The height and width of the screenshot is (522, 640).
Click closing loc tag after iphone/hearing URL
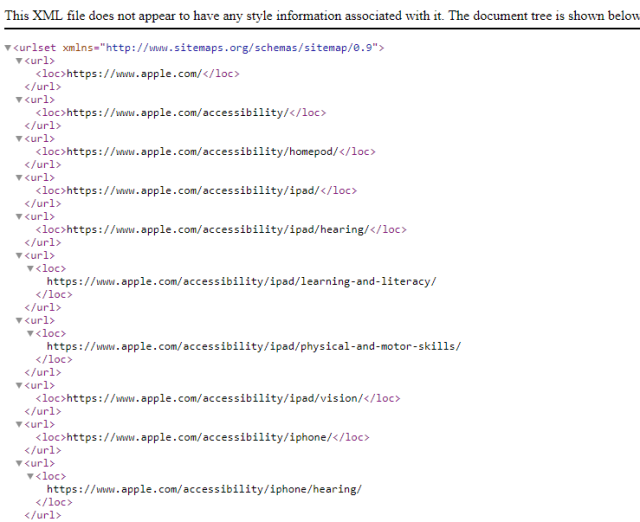coord(54,502)
